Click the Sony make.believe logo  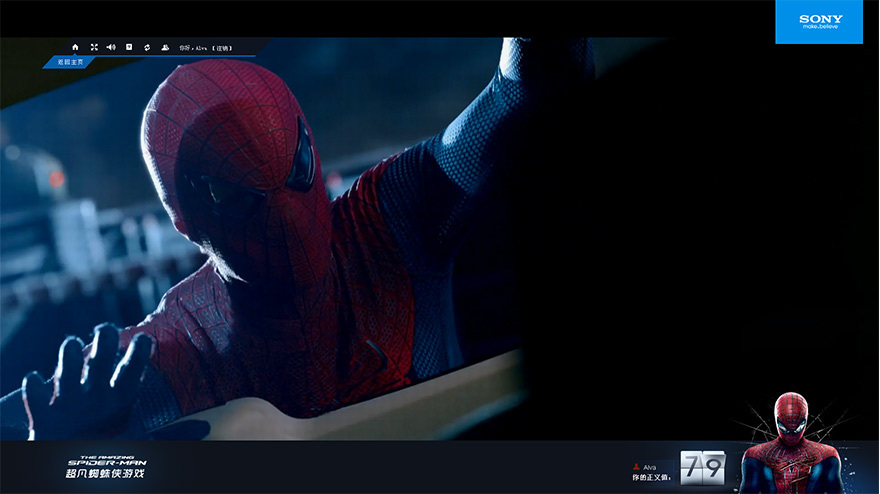tap(819, 22)
